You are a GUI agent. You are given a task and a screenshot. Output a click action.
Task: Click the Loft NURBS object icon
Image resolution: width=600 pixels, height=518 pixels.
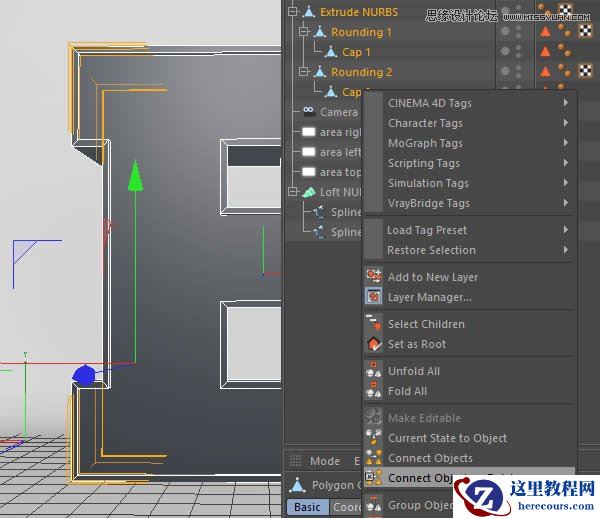[309, 192]
